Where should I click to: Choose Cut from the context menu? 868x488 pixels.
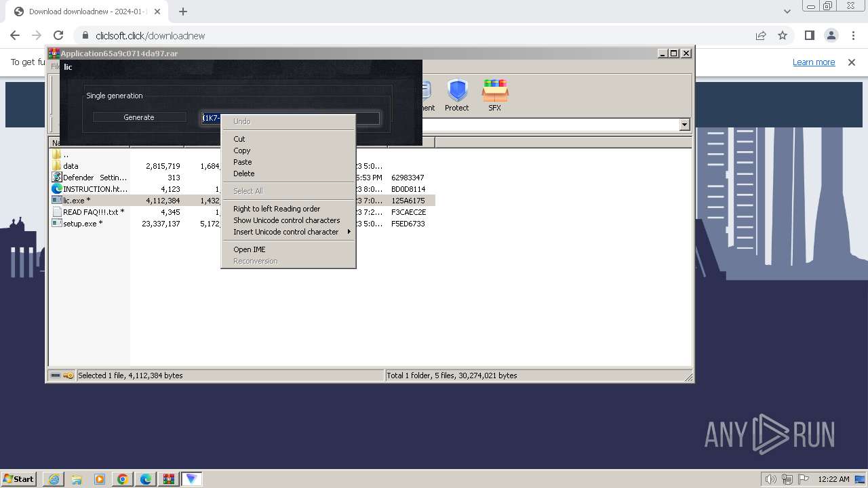(x=288, y=139)
